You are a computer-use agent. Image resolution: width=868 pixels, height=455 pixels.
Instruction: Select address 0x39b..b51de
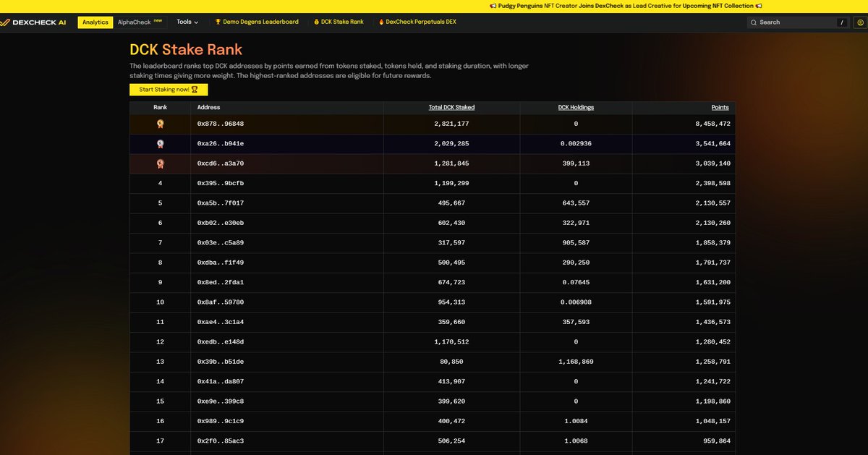click(221, 362)
